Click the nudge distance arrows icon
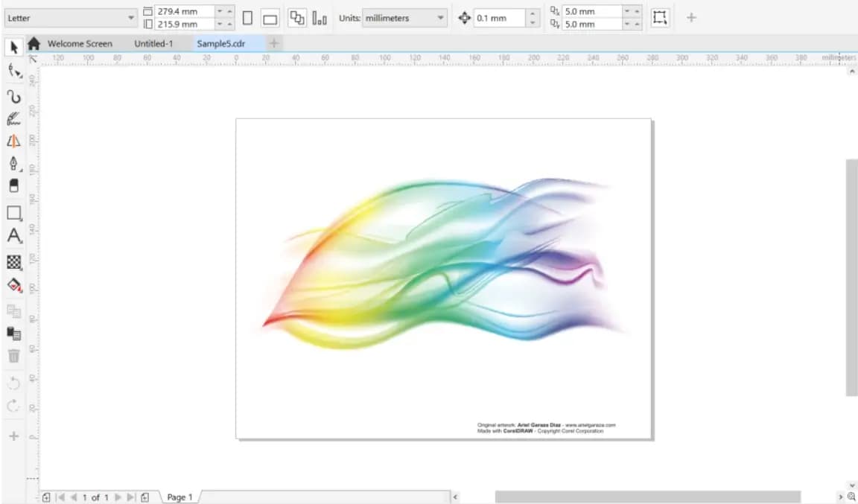 point(464,18)
